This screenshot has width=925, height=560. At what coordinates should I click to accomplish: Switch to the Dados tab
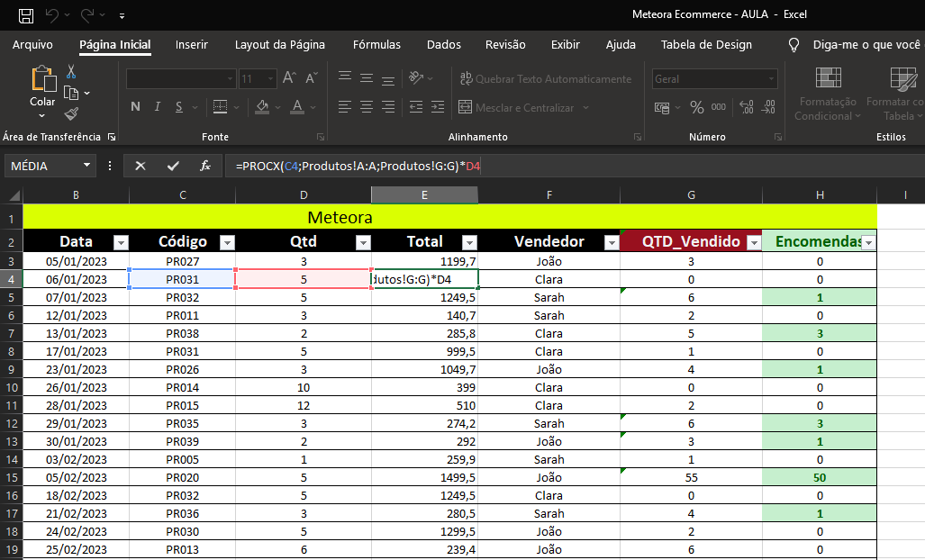pos(444,45)
